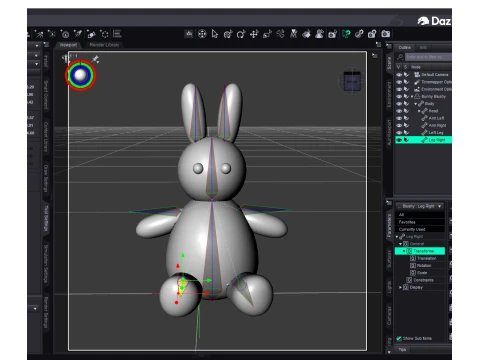Click the Active Pose tool icon
This screenshot has width=480, height=360.
coord(280,34)
